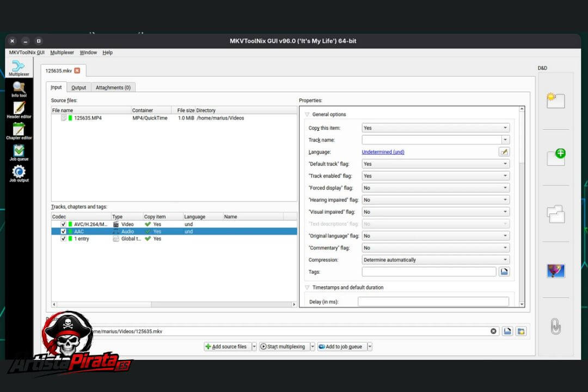
Task: Click the D&D balloon picture icon
Action: coord(555,271)
